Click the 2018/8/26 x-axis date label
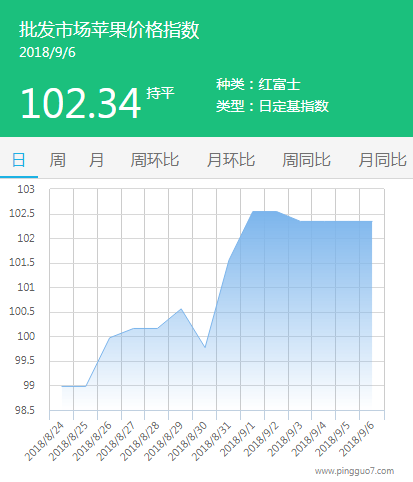413x482 pixels. (92, 441)
